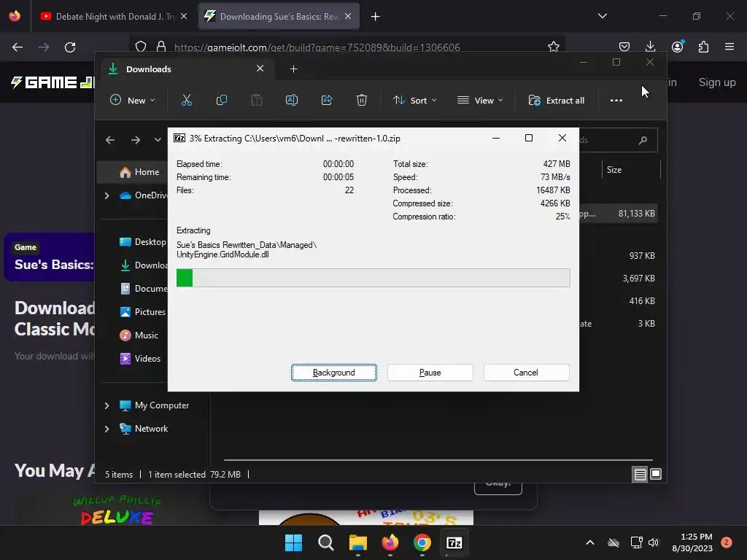The height and width of the screenshot is (560, 747).
Task: Bookmark this page with star icon
Action: (x=553, y=47)
